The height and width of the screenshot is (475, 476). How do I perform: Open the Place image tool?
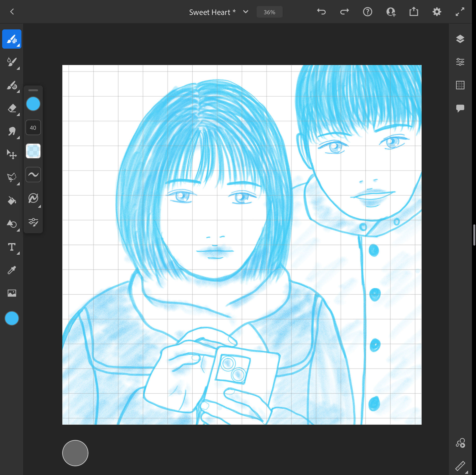pyautogui.click(x=12, y=293)
